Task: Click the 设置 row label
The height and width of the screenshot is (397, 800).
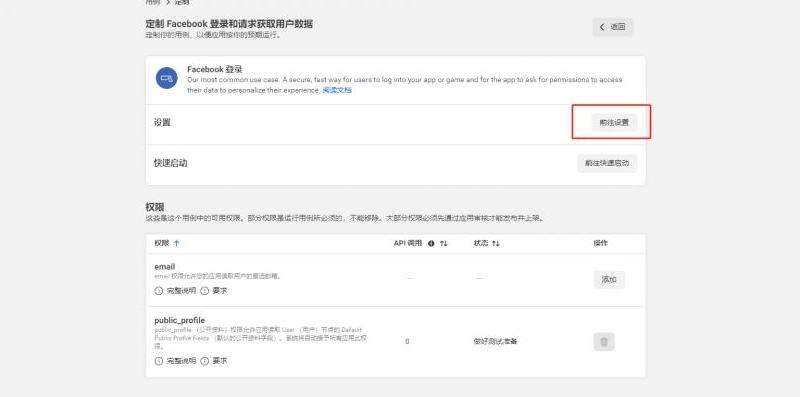Action: click(x=162, y=122)
